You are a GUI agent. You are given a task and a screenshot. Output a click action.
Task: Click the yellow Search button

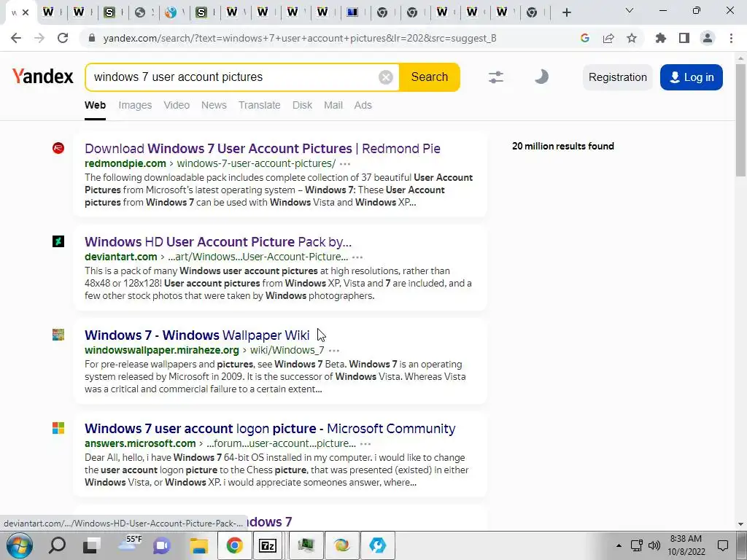pyautogui.click(x=429, y=77)
